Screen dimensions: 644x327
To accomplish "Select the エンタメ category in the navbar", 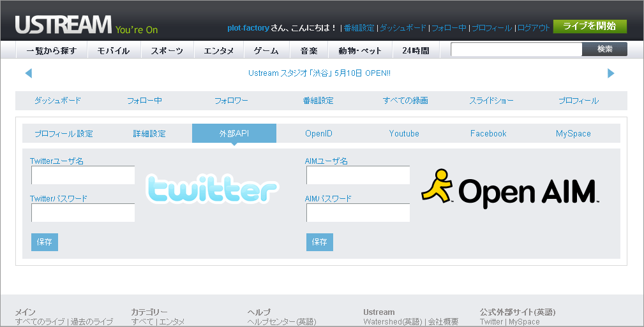I will [218, 50].
